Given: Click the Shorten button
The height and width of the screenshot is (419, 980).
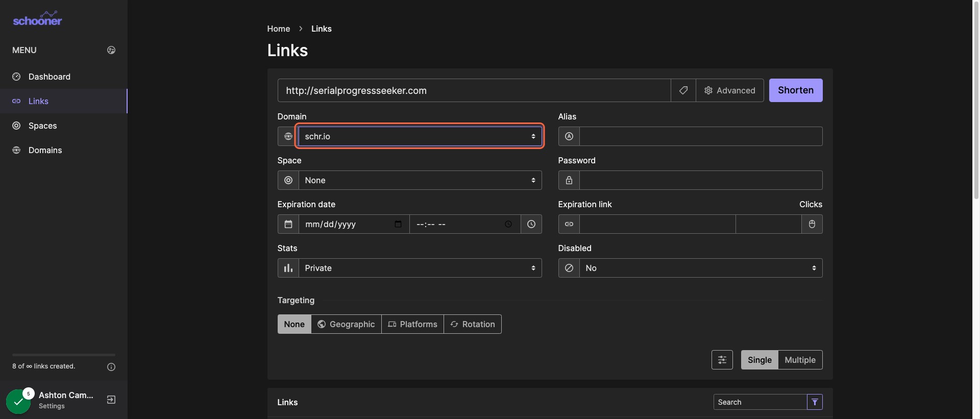Looking at the screenshot, I should point(796,90).
